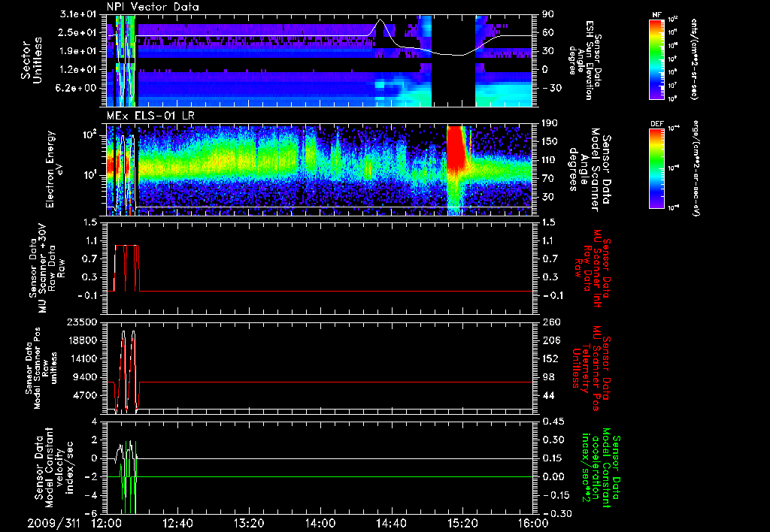Click the 14:40 time axis label
This screenshot has width=770, height=532.
[x=391, y=523]
